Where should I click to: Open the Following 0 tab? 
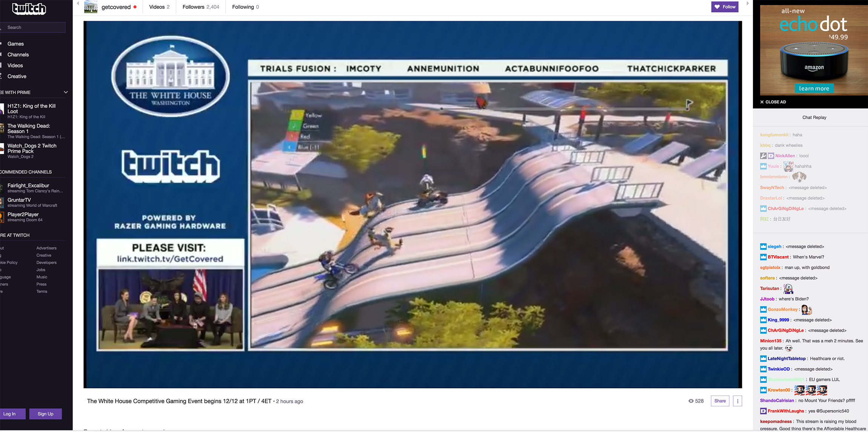246,7
